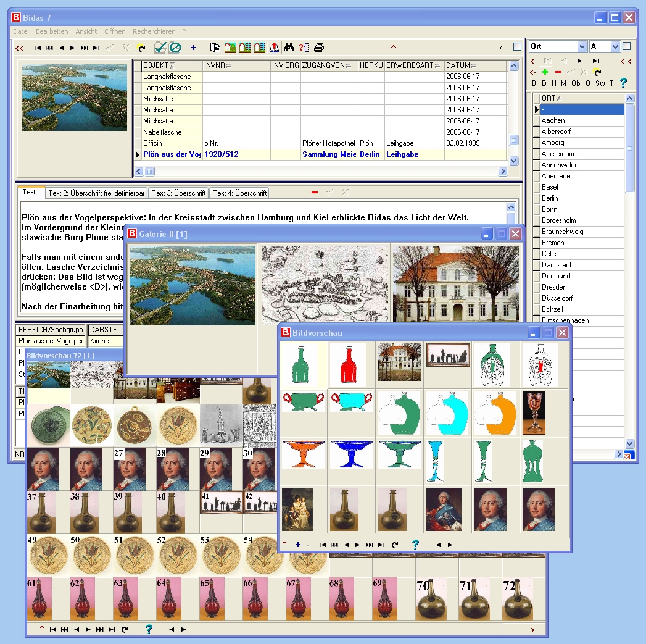Click the printer icon in main toolbar
This screenshot has height=644, width=646.
coord(319,48)
